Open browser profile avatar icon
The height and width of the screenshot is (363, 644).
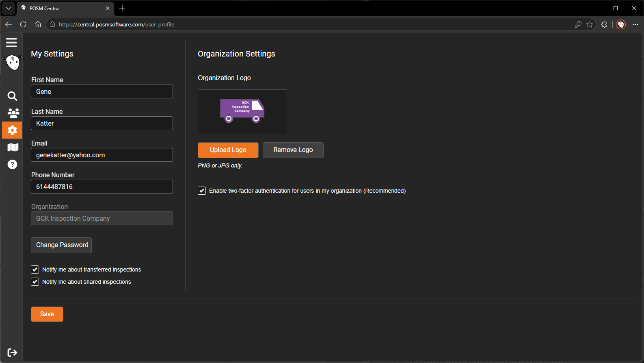pos(621,24)
